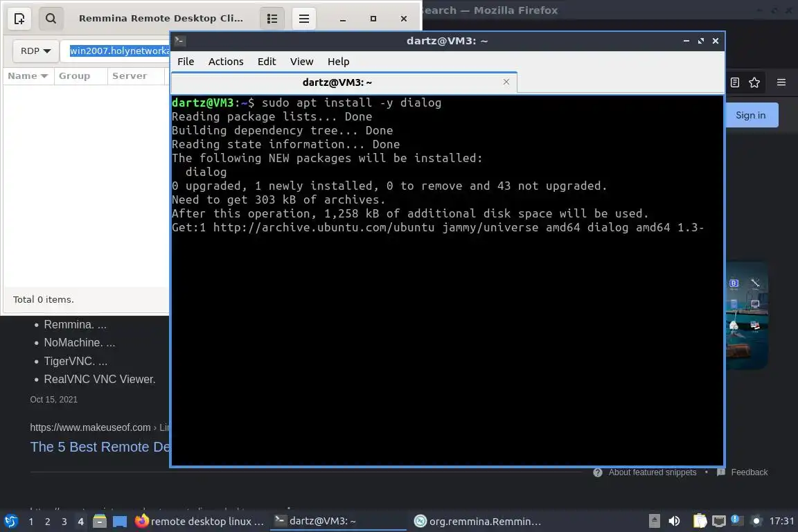Click the terminal icon in the terminal title bar
Viewport: 798px width, 532px height.
179,41
